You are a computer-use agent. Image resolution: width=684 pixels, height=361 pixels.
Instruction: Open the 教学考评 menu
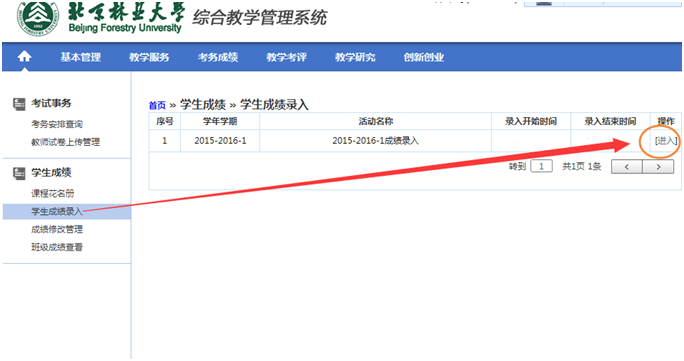(x=287, y=57)
